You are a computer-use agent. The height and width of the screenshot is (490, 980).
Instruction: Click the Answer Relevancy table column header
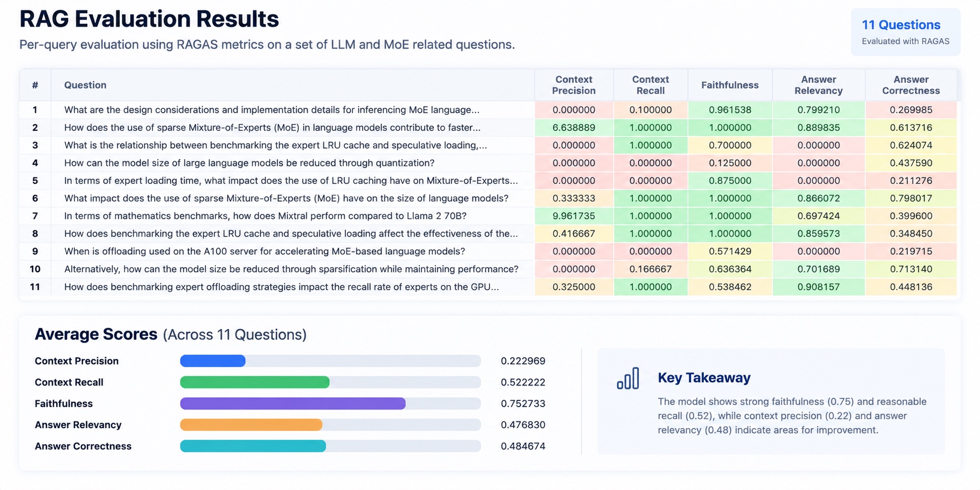click(x=819, y=85)
